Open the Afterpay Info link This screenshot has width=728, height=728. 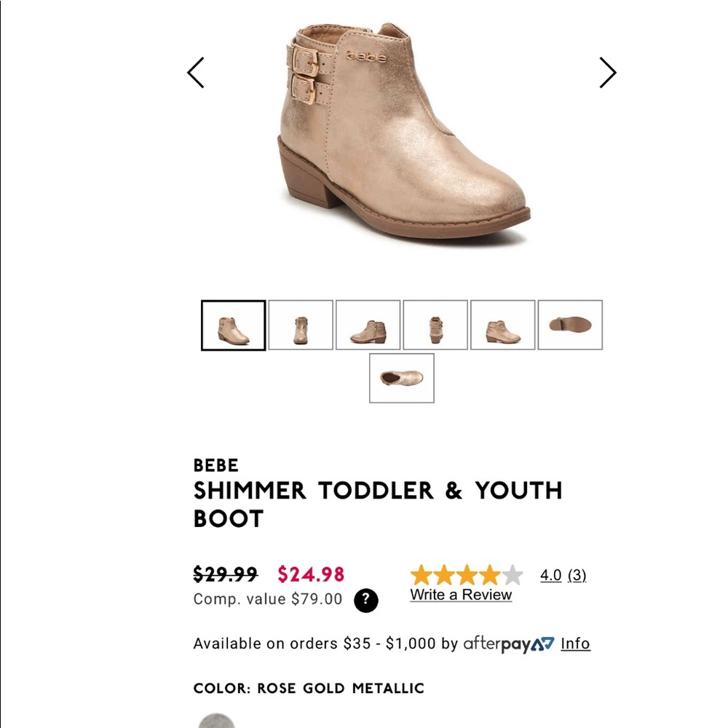pyautogui.click(x=575, y=644)
